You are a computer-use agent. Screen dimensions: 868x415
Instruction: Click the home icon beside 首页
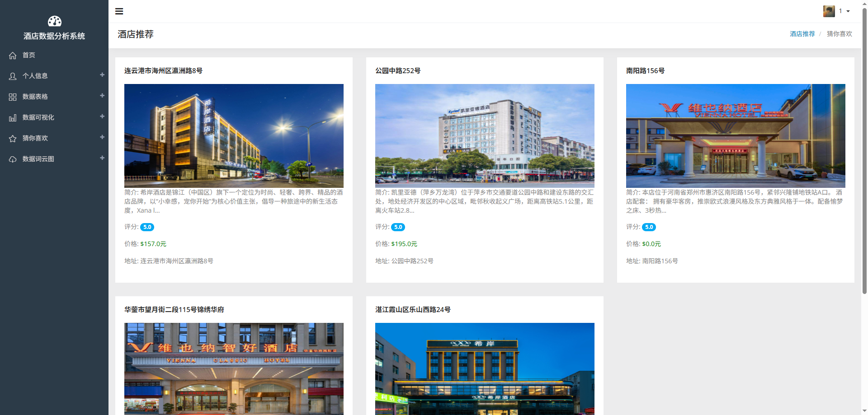(x=13, y=56)
